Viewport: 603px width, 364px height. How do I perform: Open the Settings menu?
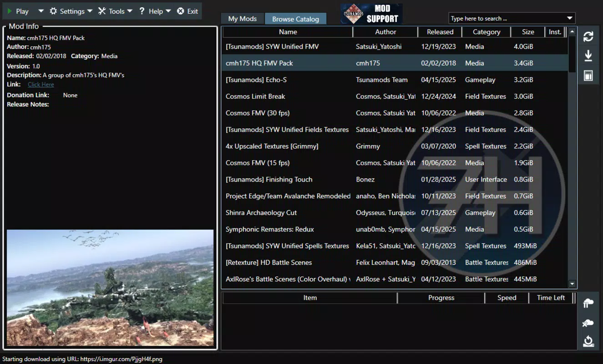coord(71,11)
